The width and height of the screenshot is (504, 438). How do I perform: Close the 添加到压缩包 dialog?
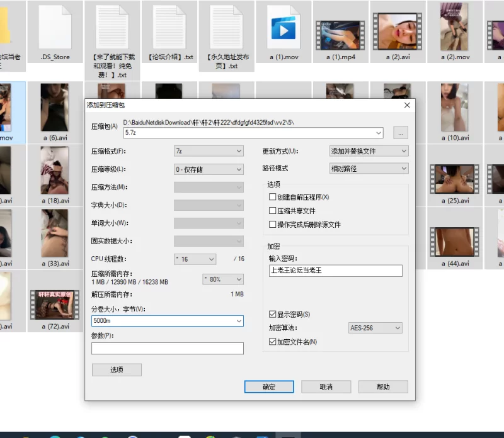pyautogui.click(x=407, y=105)
